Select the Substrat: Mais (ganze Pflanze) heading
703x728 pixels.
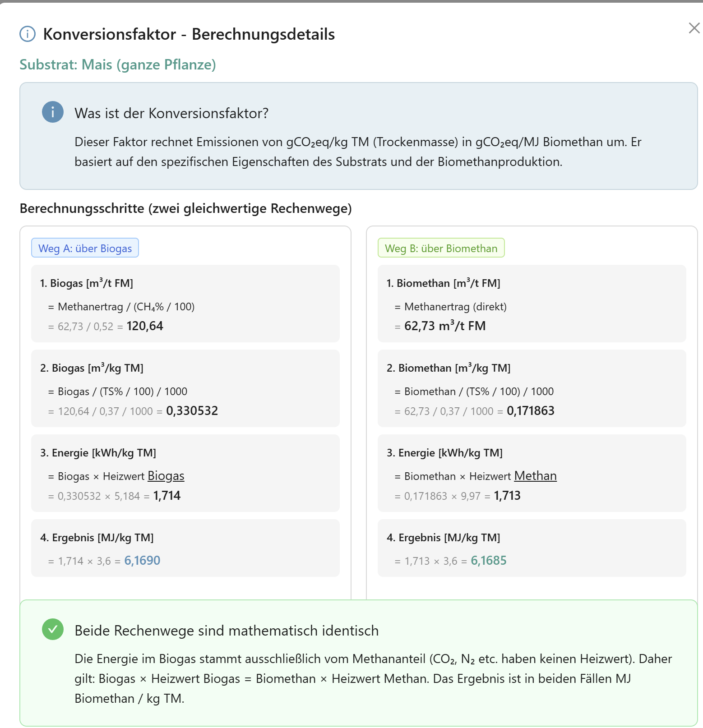pyautogui.click(x=117, y=65)
